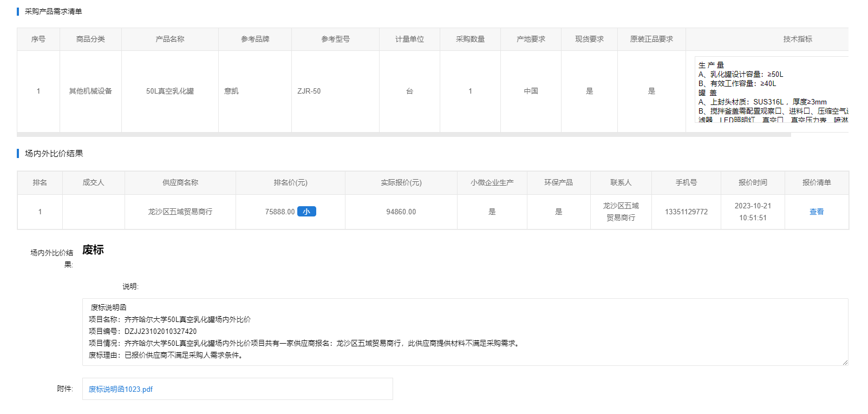This screenshot has width=868, height=414.
Task: Open the 废标说明函1023.pdf attachment
Action: tap(121, 389)
